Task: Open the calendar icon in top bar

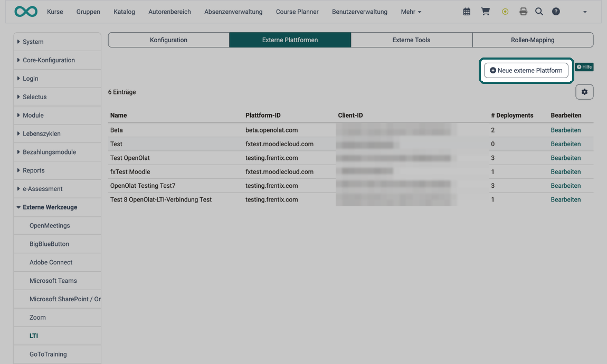Action: coord(467,12)
